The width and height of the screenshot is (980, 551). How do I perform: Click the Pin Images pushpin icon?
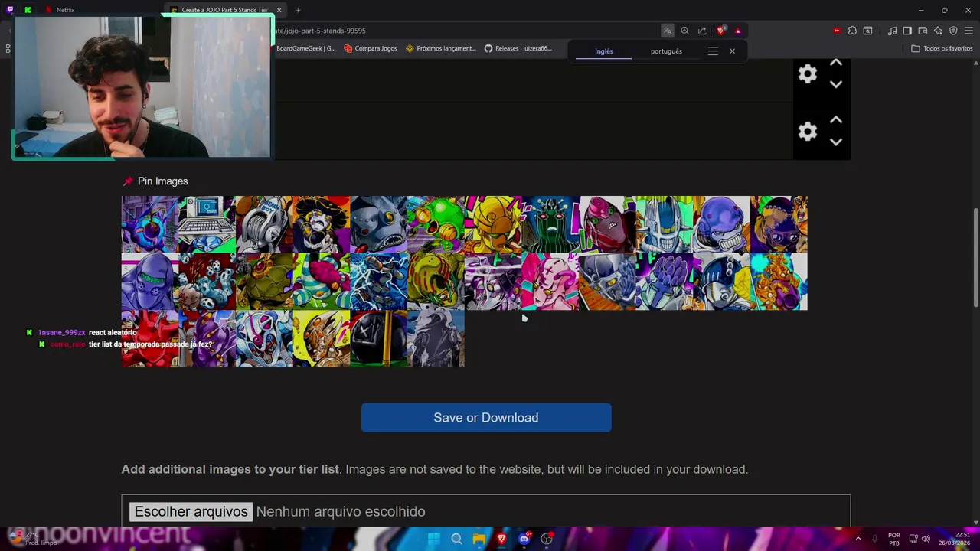(128, 181)
